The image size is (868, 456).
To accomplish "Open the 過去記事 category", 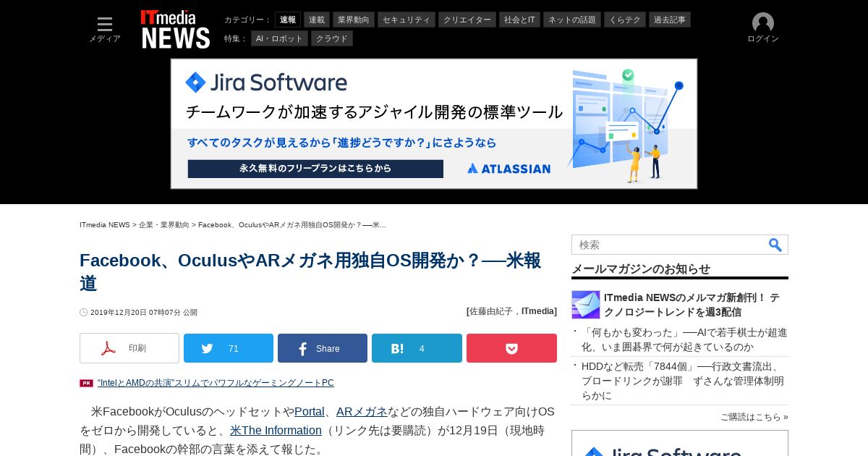I will 670,20.
